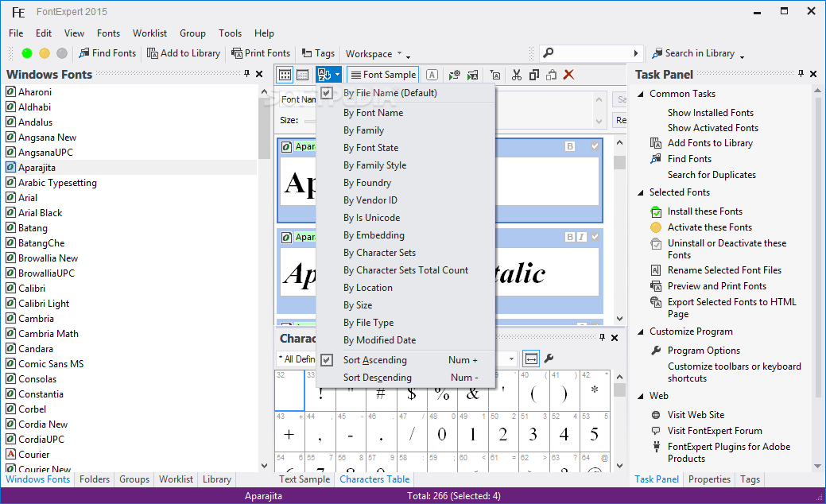
Task: Collapse the Common Tasks section
Action: [641, 94]
